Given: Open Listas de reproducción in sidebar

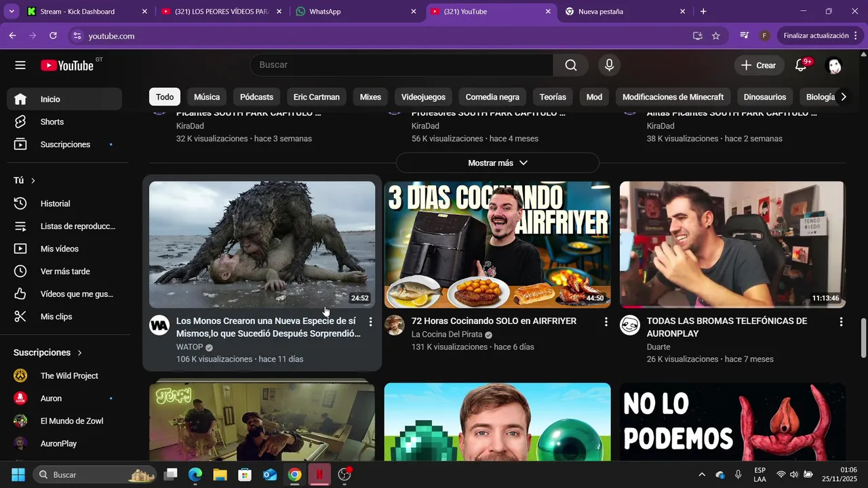Looking at the screenshot, I should pyautogui.click(x=64, y=226).
